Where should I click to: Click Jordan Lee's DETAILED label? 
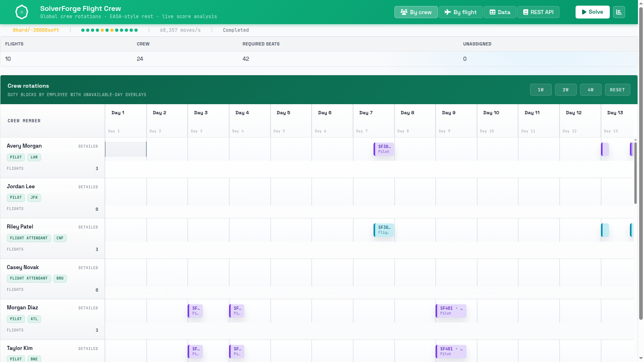click(x=88, y=187)
